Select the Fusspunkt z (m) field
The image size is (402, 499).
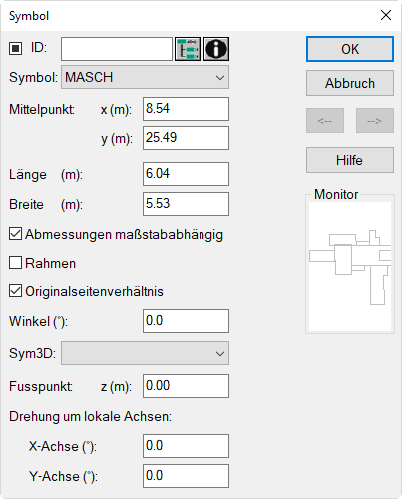click(186, 386)
